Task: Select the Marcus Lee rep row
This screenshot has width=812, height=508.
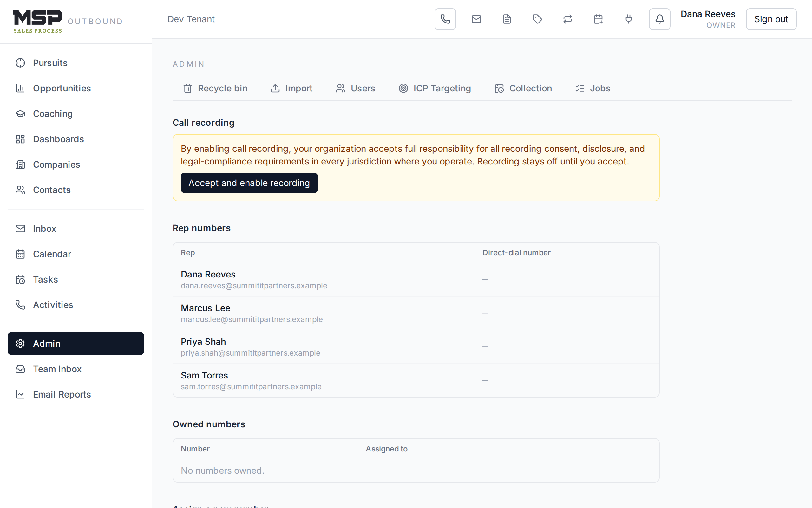Action: [416, 313]
